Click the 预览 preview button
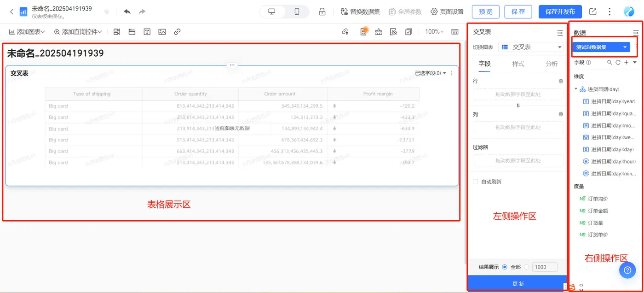The width and height of the screenshot is (644, 293). [485, 12]
